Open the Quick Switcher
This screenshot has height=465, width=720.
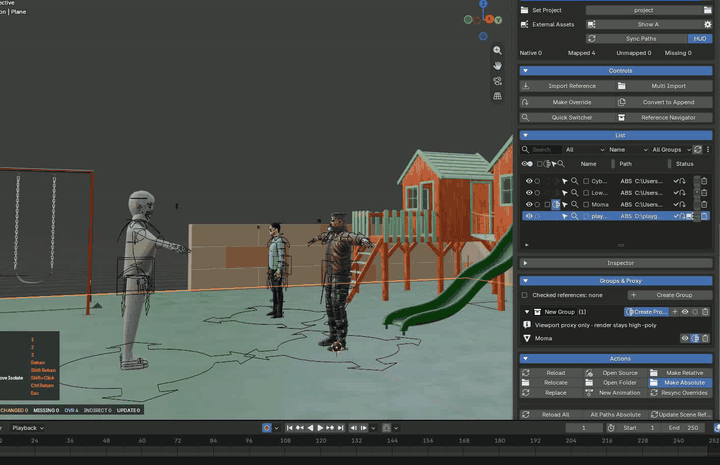pyautogui.click(x=567, y=118)
